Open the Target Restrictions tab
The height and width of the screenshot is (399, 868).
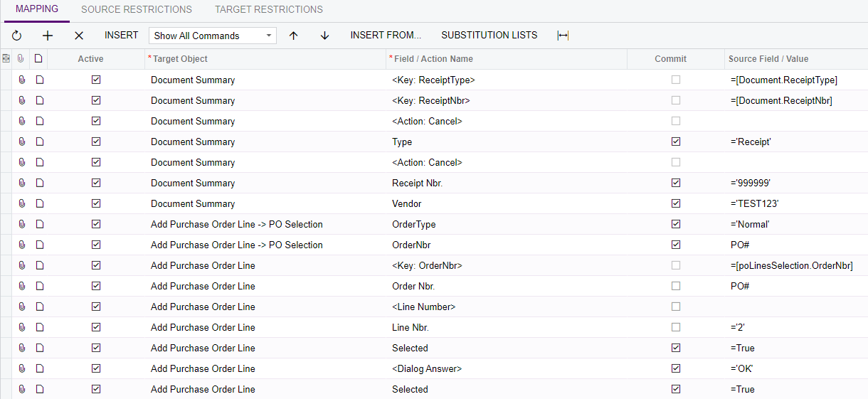pos(269,9)
